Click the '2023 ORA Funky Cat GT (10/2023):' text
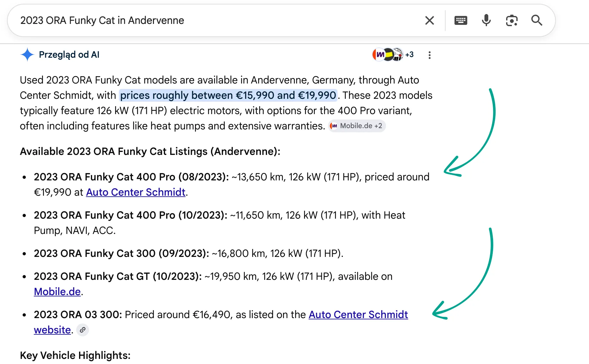 click(x=118, y=276)
